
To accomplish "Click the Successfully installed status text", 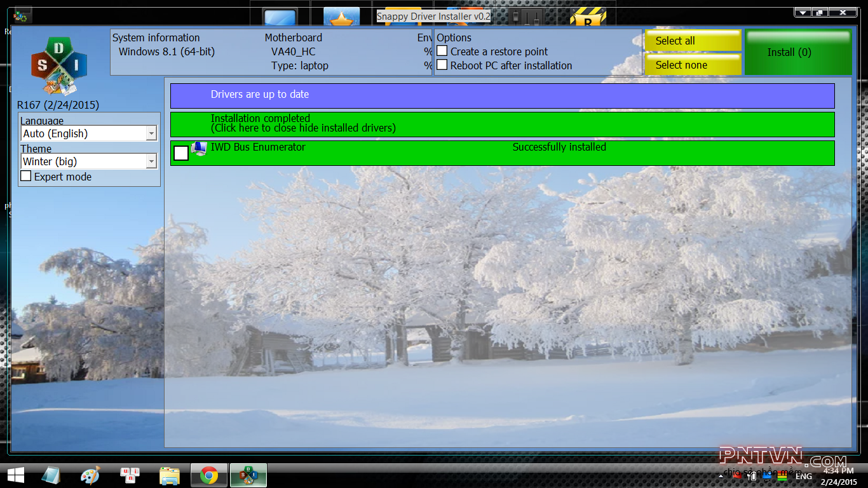I will tap(559, 147).
